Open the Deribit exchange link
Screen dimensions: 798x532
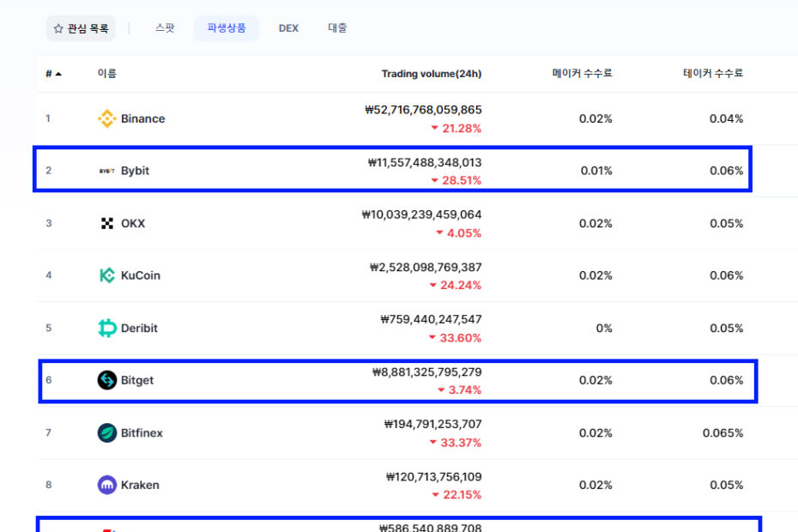pos(139,328)
